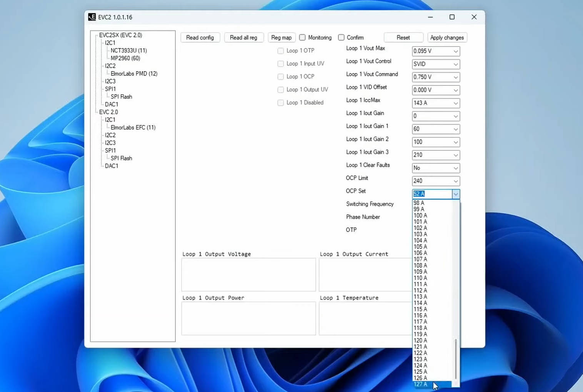Screen dimensions: 583x392
Task: Minimize the EVC2 window
Action: tap(430, 17)
